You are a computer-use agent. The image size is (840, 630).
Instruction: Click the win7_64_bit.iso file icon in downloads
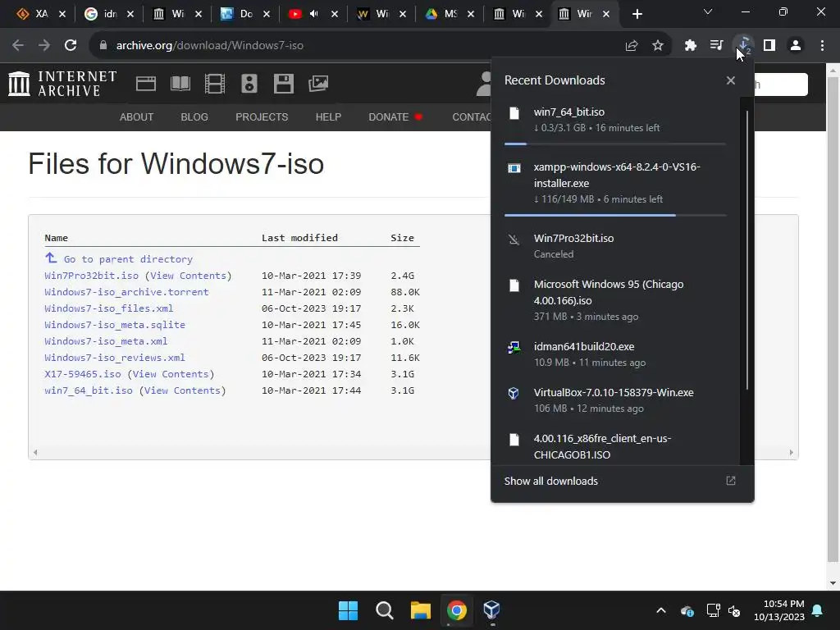(x=514, y=113)
